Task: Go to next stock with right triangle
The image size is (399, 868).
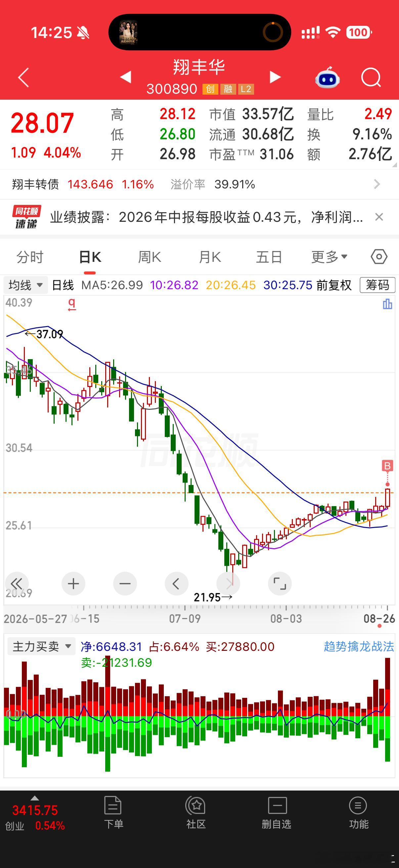Action: [x=275, y=77]
